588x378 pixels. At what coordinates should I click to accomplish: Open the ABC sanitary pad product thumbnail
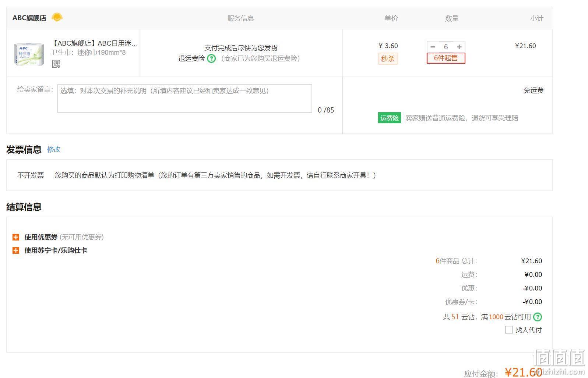[x=29, y=54]
